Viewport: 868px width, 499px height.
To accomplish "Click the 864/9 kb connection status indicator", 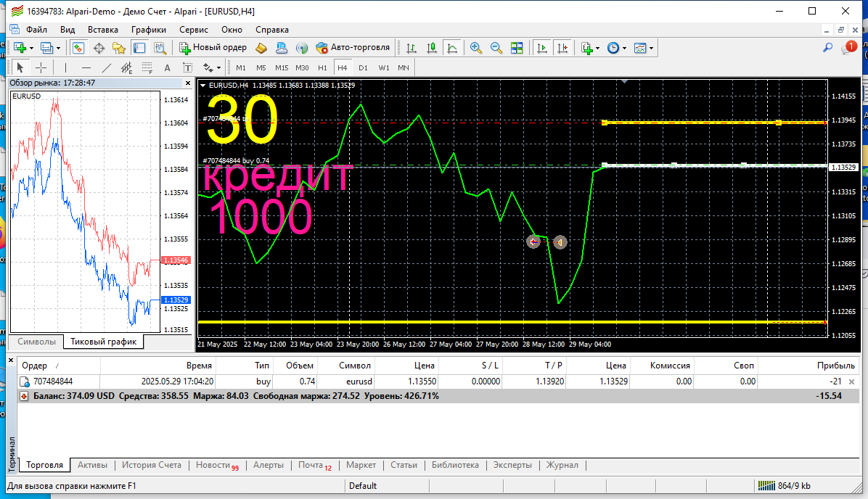I will (x=785, y=486).
